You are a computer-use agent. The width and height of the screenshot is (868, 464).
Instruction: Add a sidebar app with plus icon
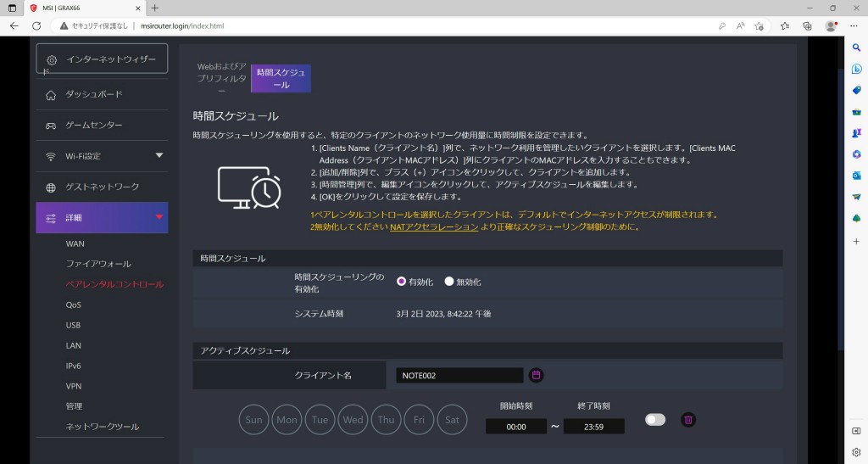tap(856, 241)
